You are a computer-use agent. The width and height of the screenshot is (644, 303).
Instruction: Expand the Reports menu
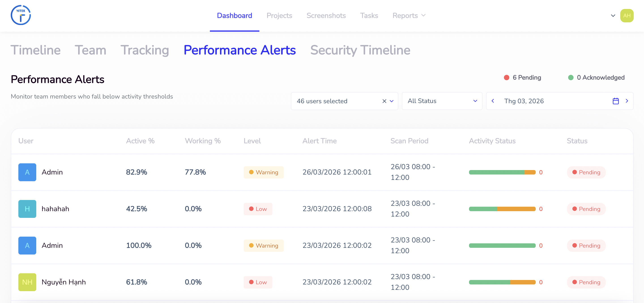409,15
